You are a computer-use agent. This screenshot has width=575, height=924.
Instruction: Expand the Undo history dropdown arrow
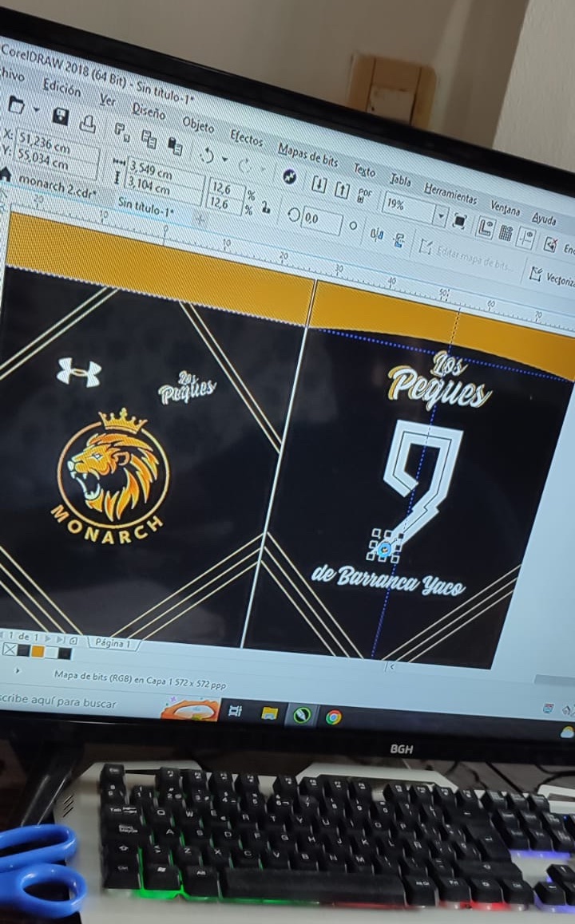[x=224, y=158]
